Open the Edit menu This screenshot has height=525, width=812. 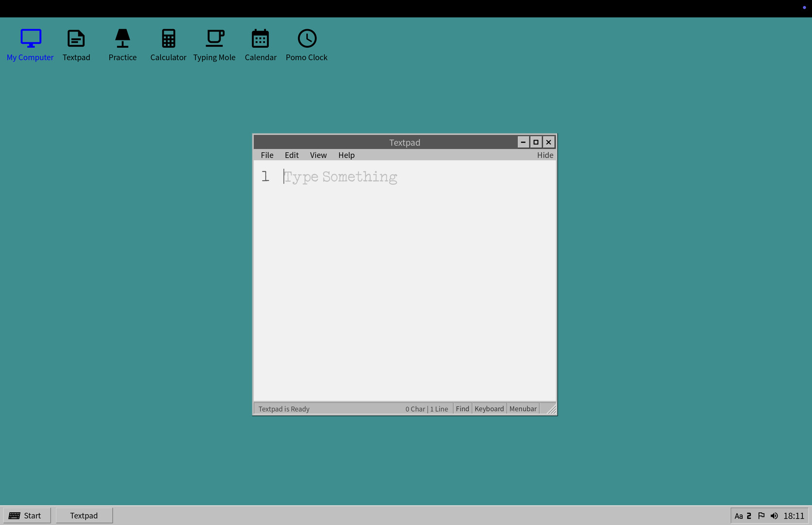(291, 155)
